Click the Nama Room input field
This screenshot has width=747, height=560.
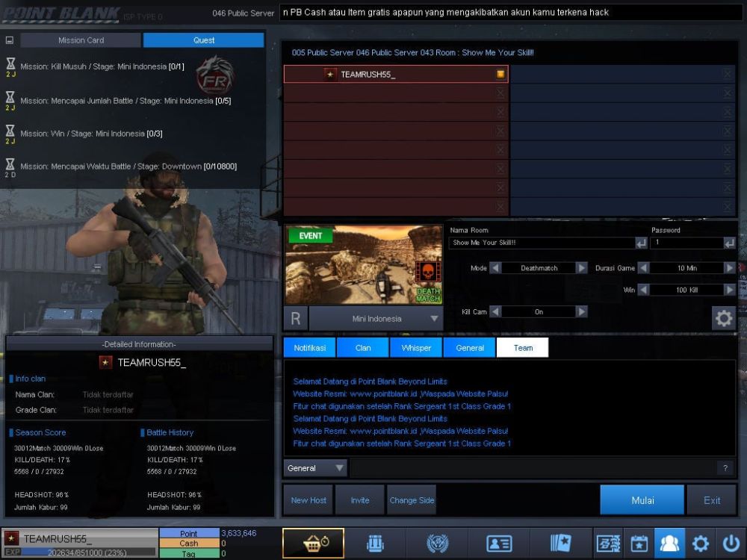[542, 243]
